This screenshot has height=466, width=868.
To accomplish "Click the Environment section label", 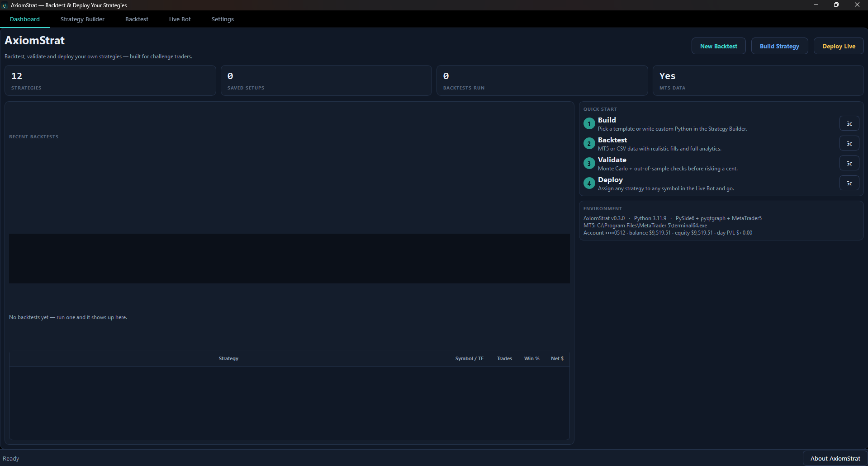I will (602, 208).
